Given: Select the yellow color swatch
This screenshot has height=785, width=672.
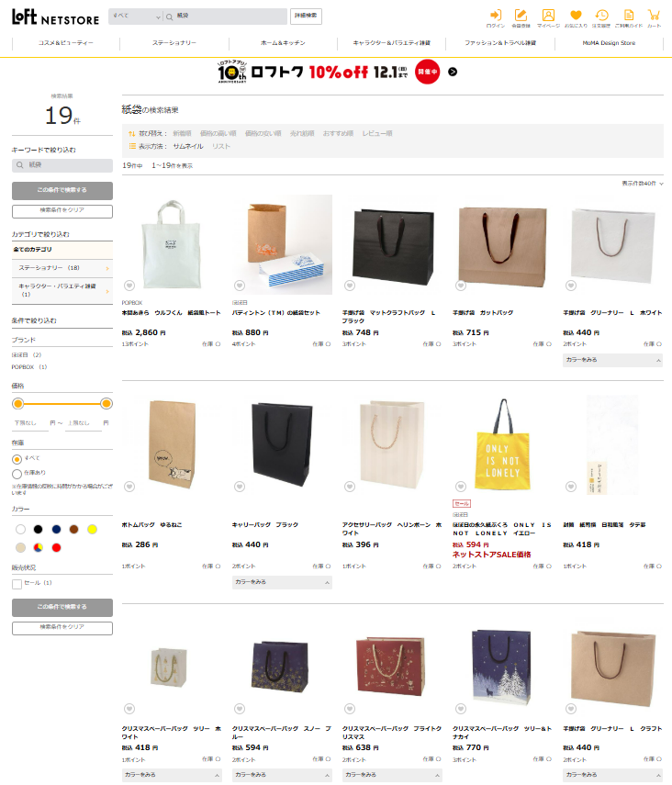Looking at the screenshot, I should (x=92, y=529).
